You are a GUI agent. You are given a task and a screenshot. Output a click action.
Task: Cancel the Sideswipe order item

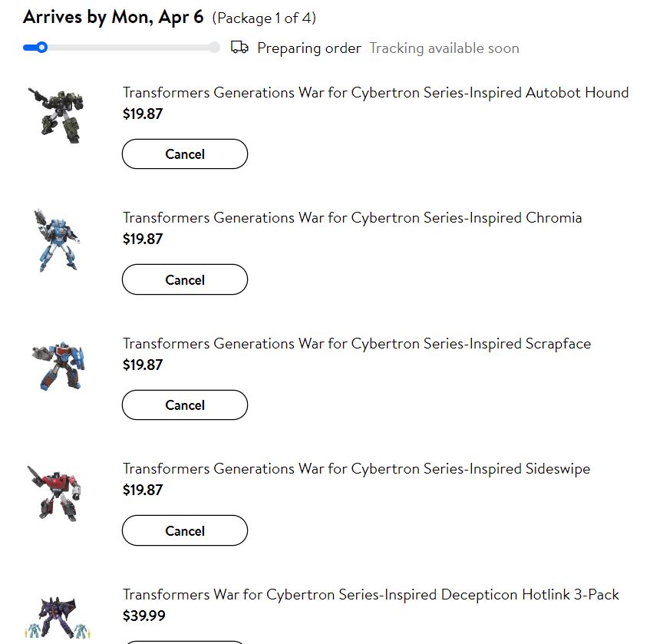[x=185, y=531]
